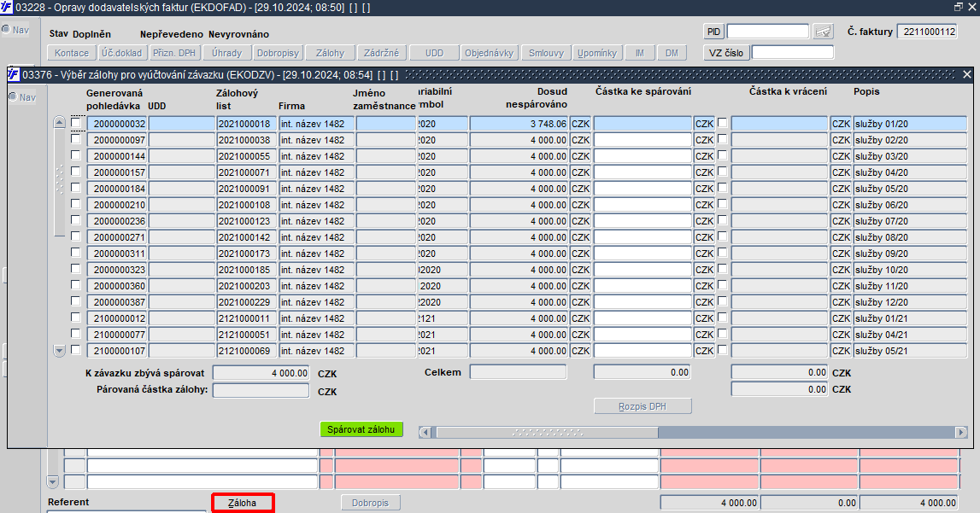Click the UDD cell in row 2000000032
This screenshot has height=513, width=980.
(x=182, y=124)
